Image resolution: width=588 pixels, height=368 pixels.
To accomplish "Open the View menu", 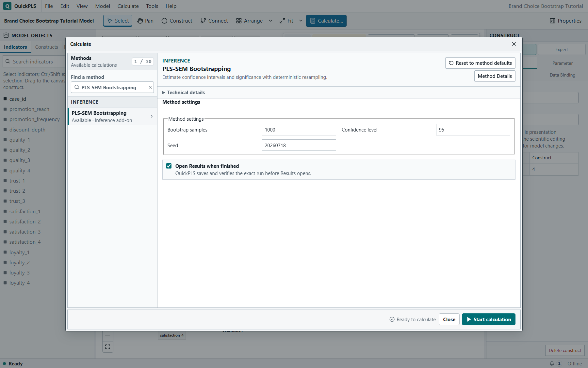I will tap(82, 6).
